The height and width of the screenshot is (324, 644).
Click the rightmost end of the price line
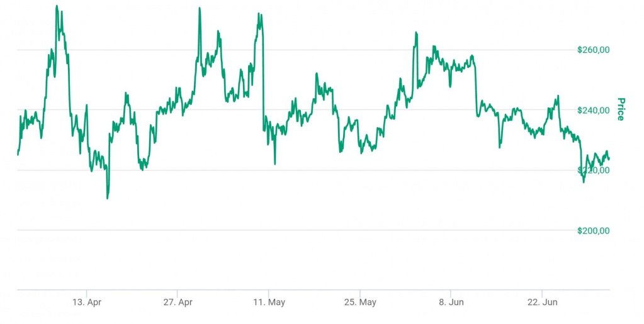pyautogui.click(x=609, y=159)
